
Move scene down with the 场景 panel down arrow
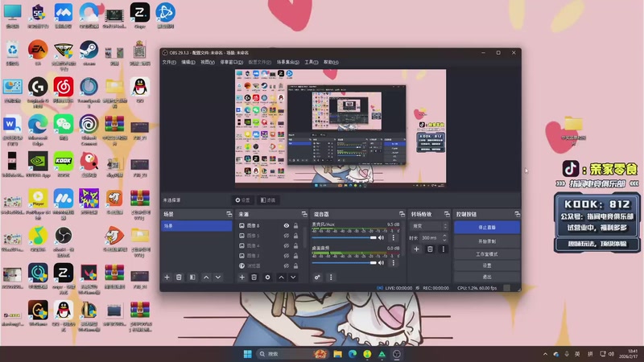(x=218, y=278)
